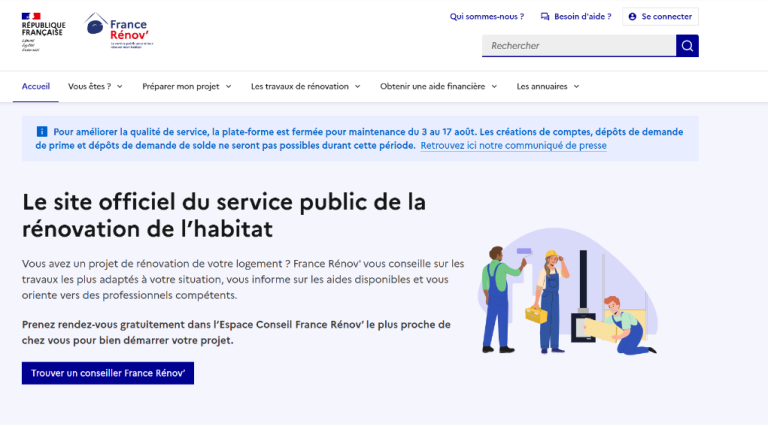Click the renovation workers illustration
768x426 pixels.
[568, 291]
